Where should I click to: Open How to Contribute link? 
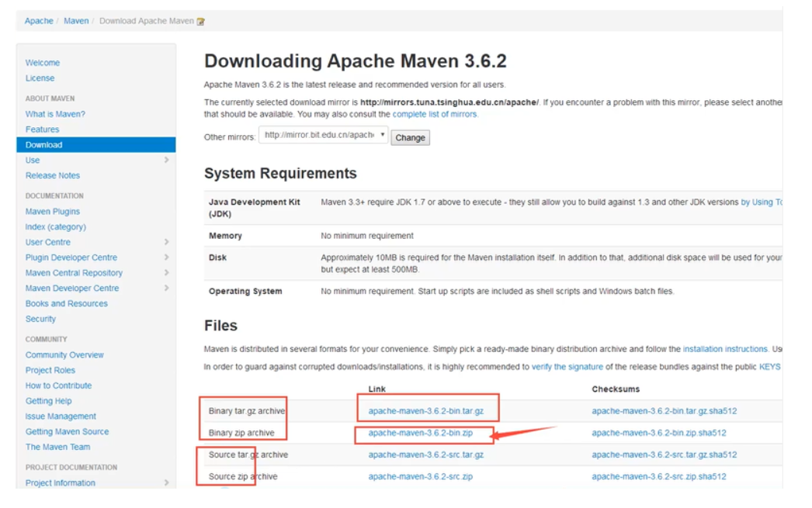[x=58, y=385]
